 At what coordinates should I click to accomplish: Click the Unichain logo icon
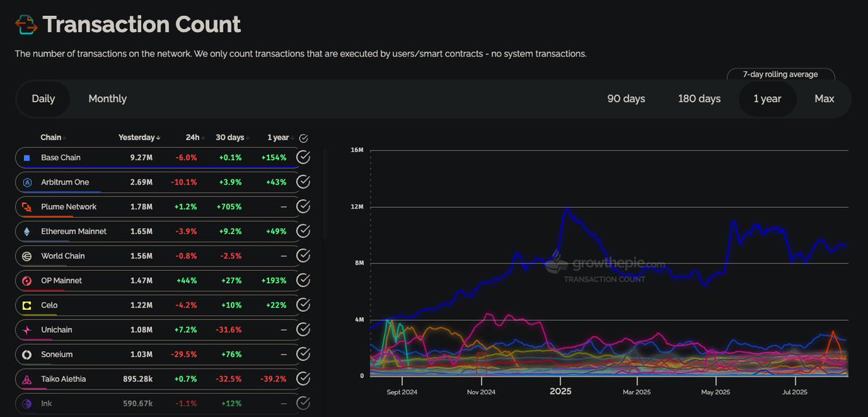point(27,330)
